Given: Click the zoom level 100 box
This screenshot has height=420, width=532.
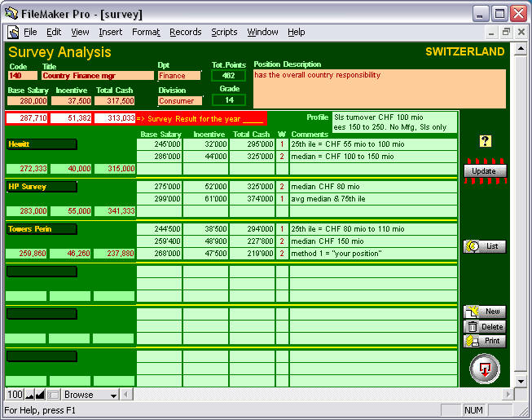Looking at the screenshot, I should pyautogui.click(x=15, y=395).
